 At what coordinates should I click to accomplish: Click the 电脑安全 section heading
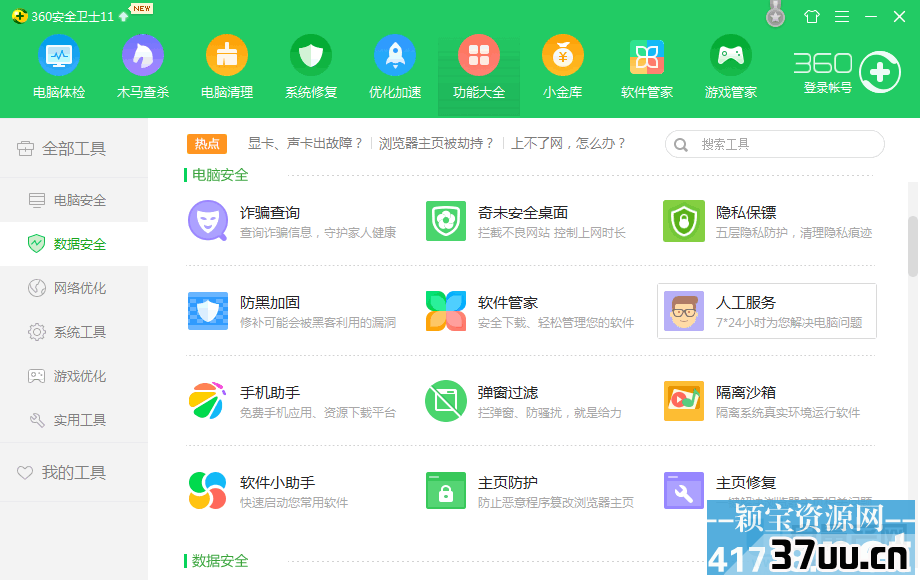220,175
